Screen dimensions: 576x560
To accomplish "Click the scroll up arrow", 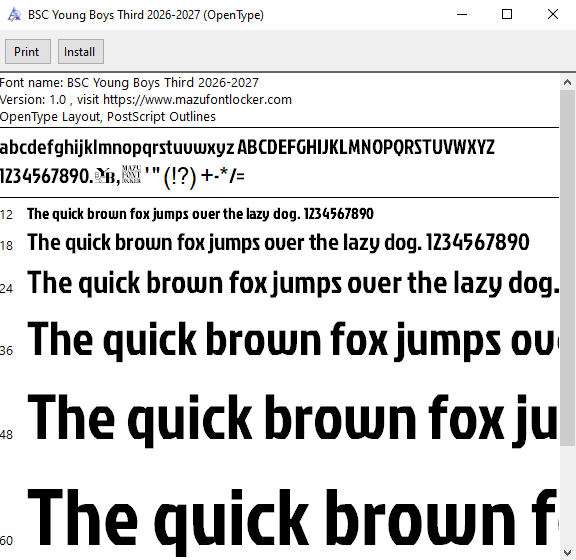I will point(567,83).
